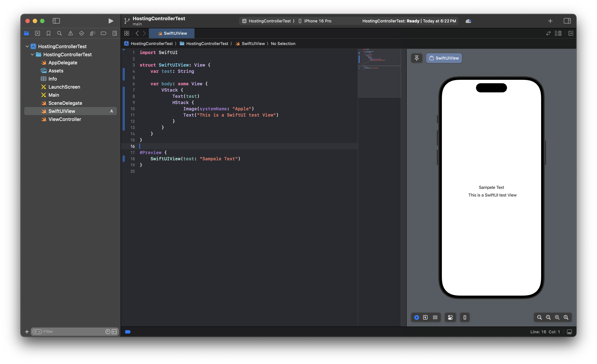
Task: Open the Source Control navigator icon
Action: point(37,33)
